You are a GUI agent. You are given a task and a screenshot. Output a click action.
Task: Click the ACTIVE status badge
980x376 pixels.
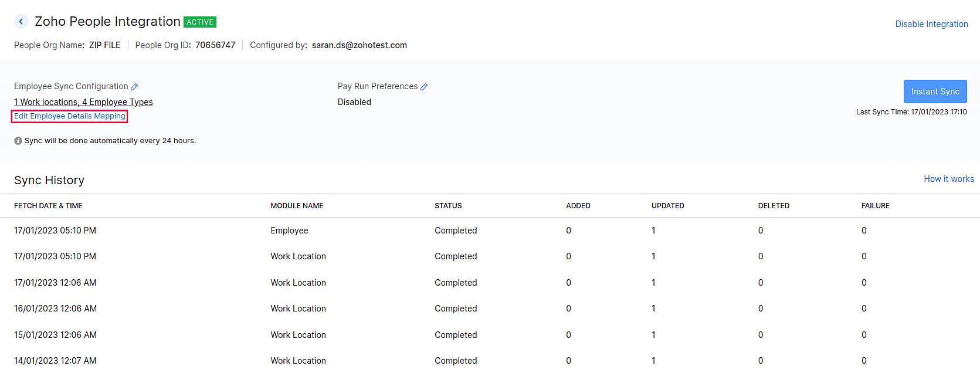click(200, 22)
